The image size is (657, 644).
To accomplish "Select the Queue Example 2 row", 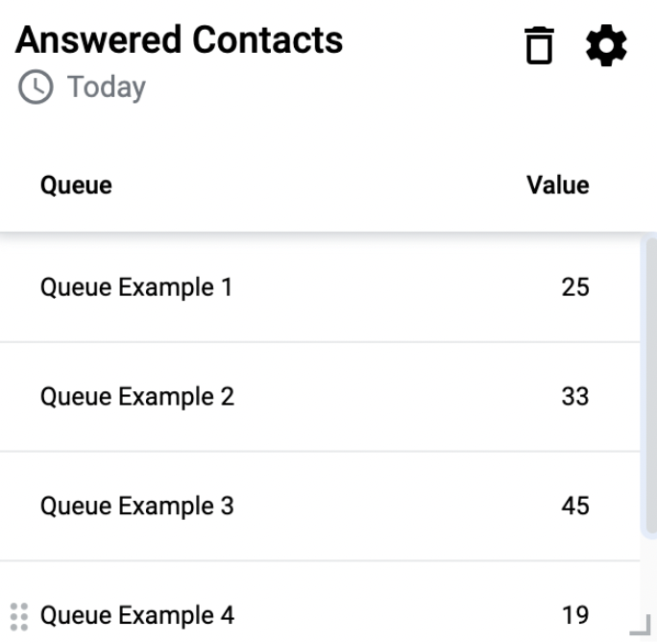I will pyautogui.click(x=320, y=397).
